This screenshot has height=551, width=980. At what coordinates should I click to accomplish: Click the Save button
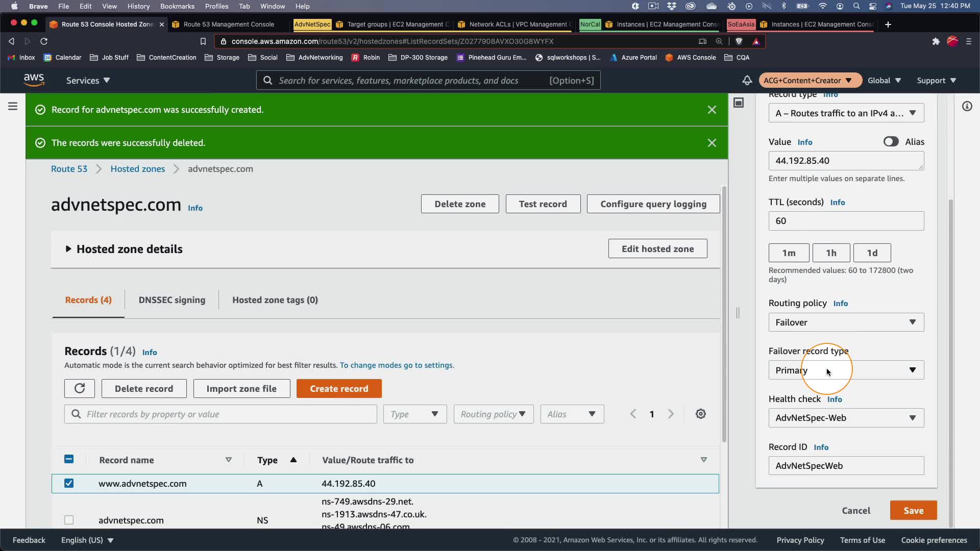click(x=913, y=511)
